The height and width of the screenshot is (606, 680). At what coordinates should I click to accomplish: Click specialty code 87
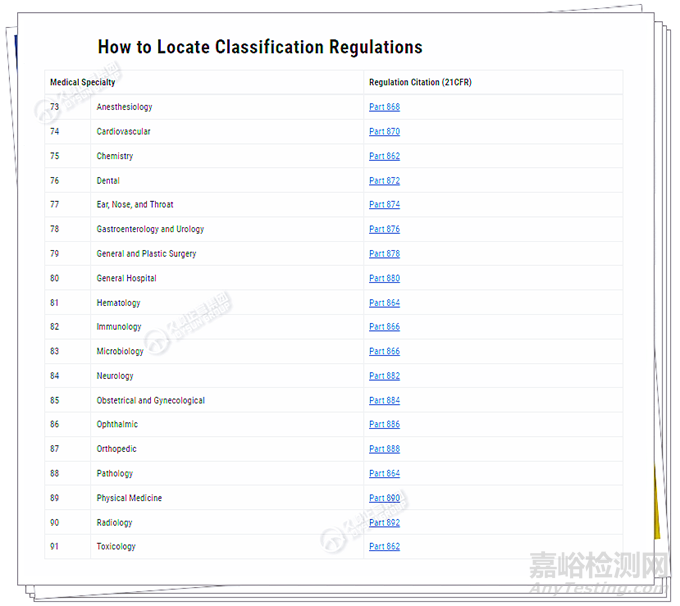pyautogui.click(x=55, y=449)
